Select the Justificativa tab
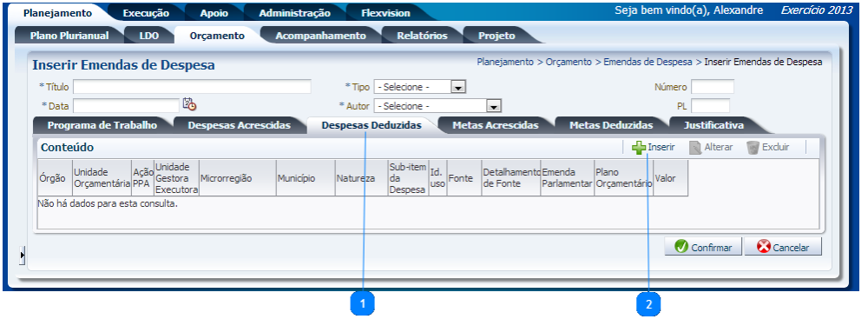This screenshot has width=868, height=319. point(713,125)
